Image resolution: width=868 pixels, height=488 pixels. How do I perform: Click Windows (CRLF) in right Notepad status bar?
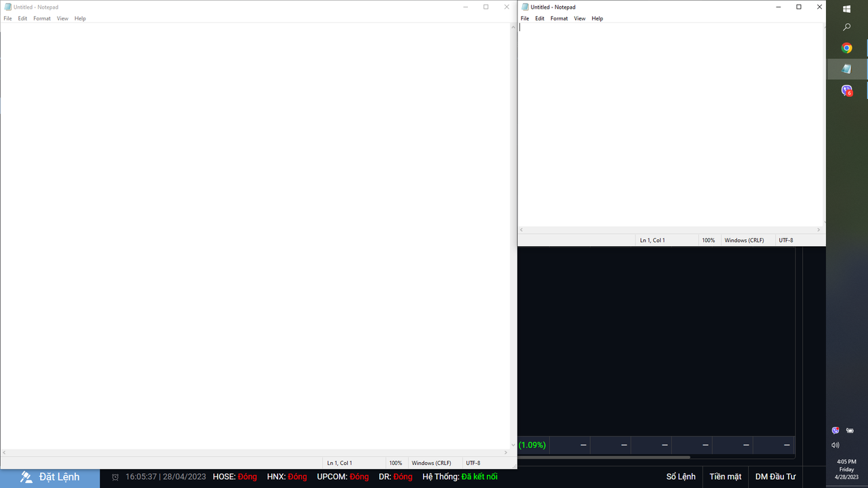pos(744,240)
